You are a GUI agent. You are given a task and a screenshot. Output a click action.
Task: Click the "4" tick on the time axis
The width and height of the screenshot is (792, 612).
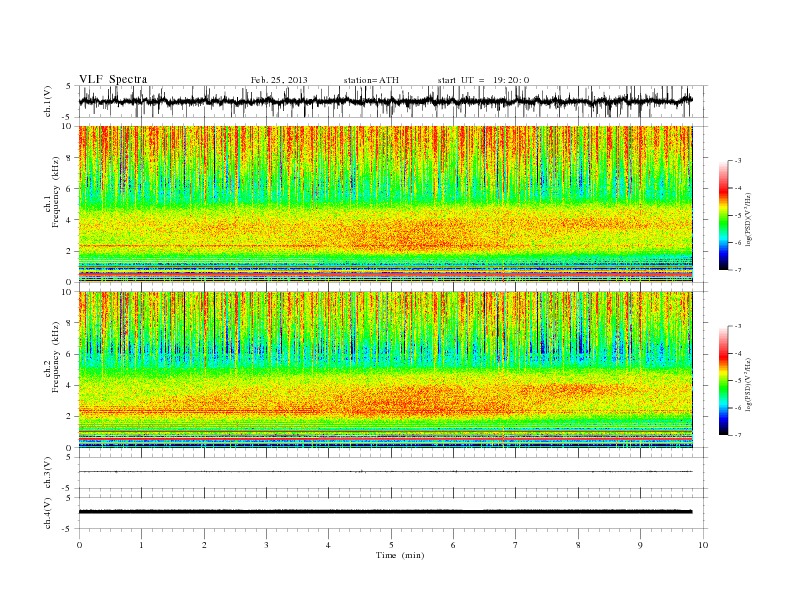click(328, 545)
